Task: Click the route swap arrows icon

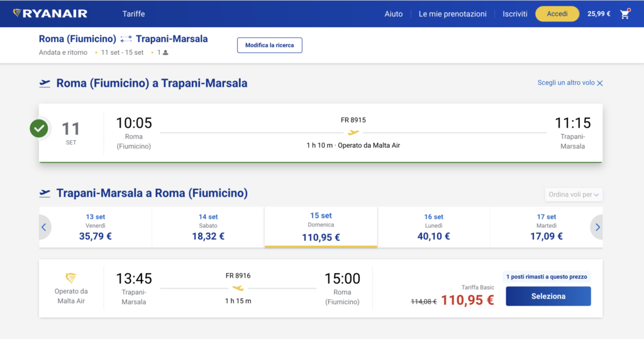Action: click(x=126, y=39)
